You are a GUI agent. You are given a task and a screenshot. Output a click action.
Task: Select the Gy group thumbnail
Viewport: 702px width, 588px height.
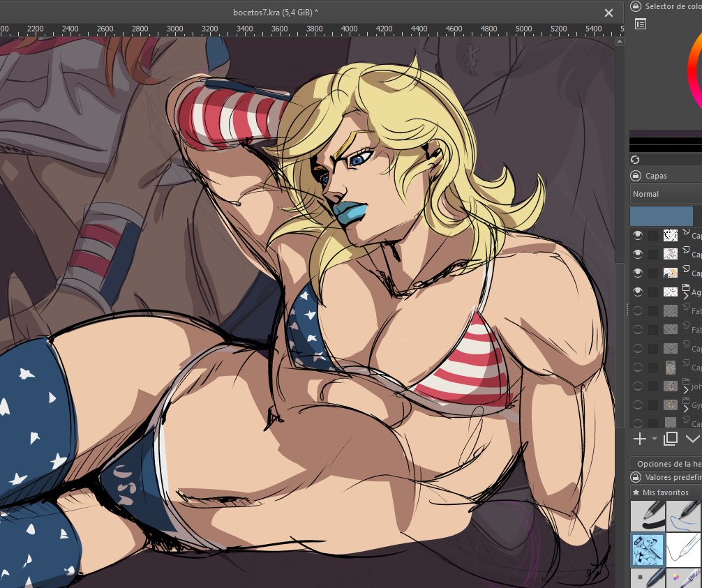coord(670,405)
